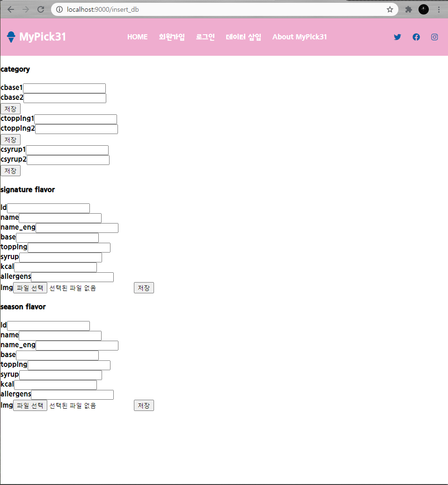This screenshot has height=485, width=448.
Task: Reload the page with refresh icon
Action: [41, 9]
